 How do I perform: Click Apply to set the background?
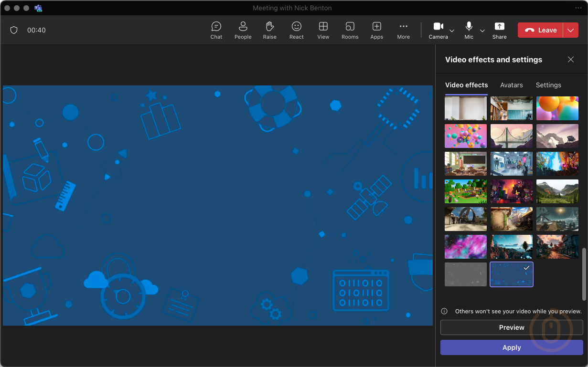(x=512, y=347)
